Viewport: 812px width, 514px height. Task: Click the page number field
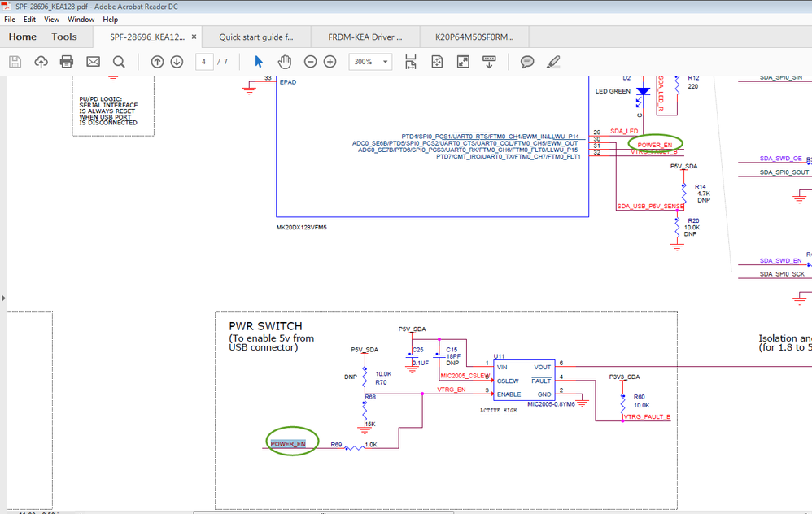(x=204, y=62)
